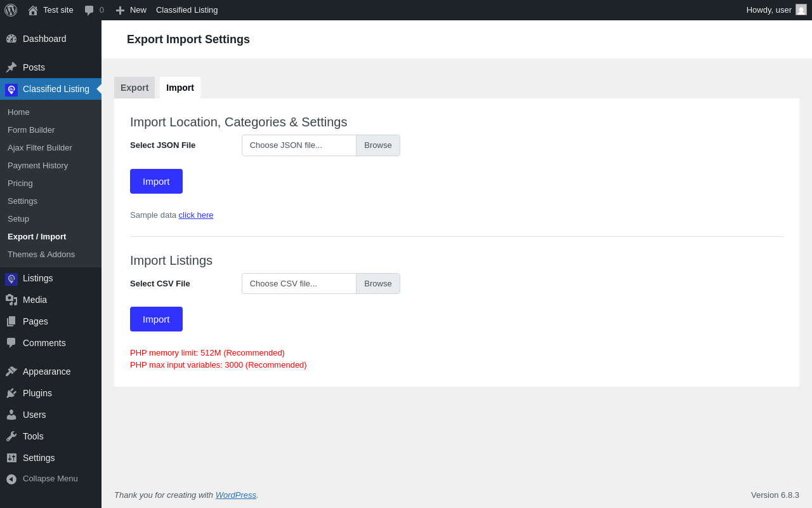
Task: Open the sample data click here link
Action: point(196,215)
